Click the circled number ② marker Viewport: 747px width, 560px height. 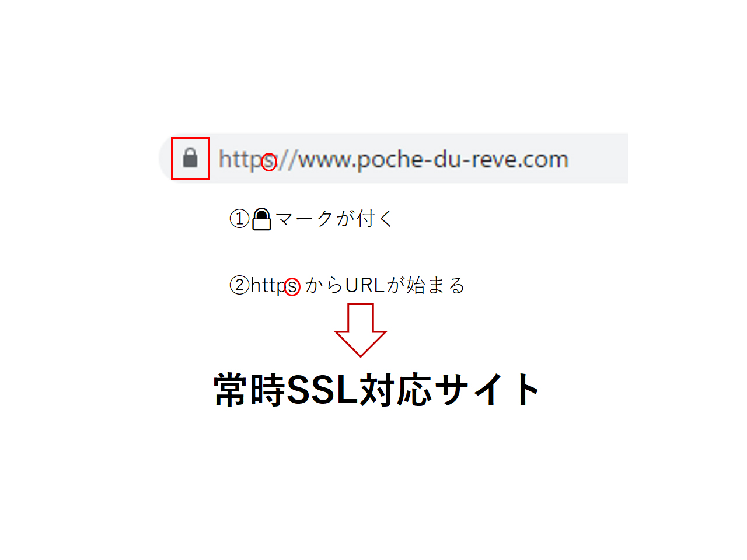click(239, 285)
